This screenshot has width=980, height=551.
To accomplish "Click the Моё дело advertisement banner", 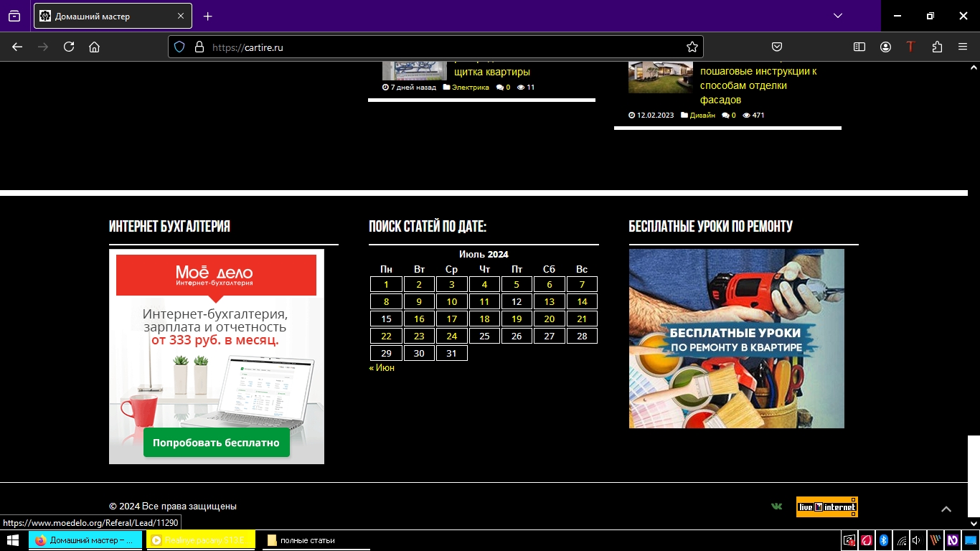I will (217, 357).
